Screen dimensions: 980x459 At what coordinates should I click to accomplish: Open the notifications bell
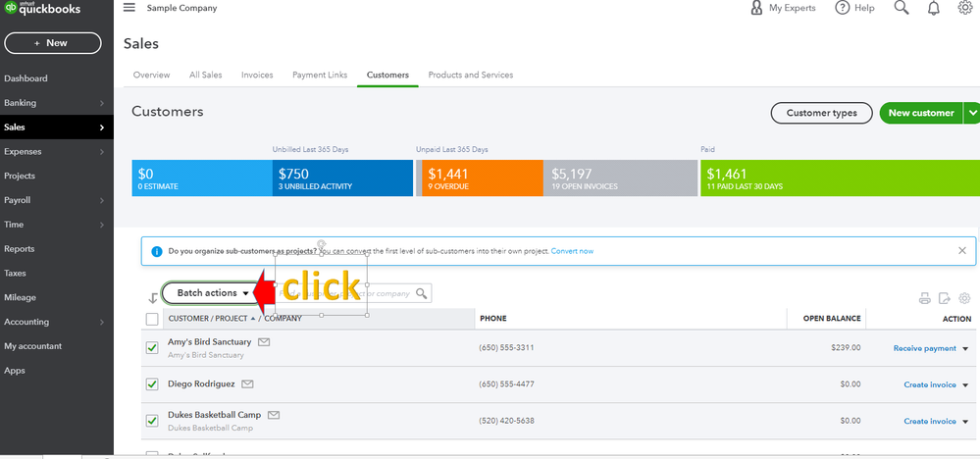click(x=934, y=8)
